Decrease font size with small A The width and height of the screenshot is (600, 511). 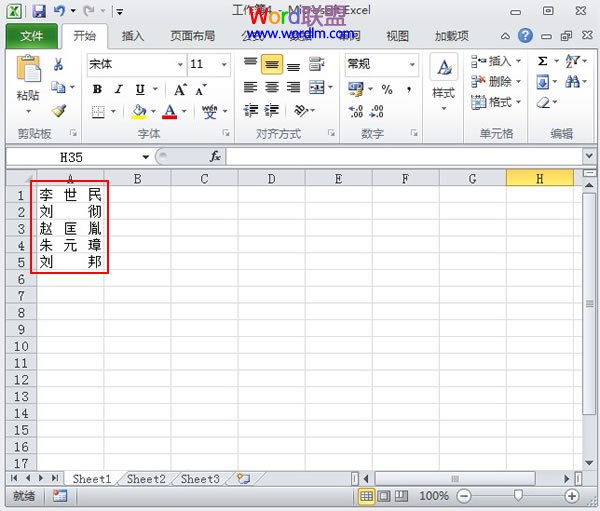[x=201, y=90]
